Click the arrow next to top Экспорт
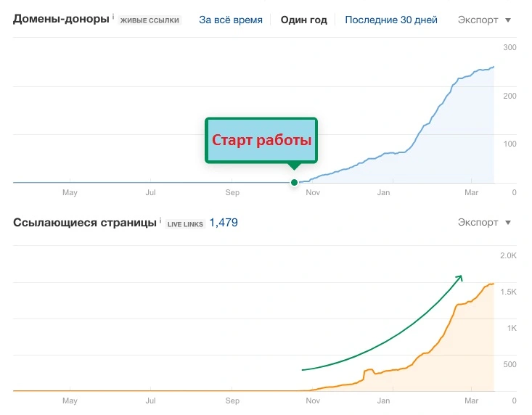 tap(508, 20)
